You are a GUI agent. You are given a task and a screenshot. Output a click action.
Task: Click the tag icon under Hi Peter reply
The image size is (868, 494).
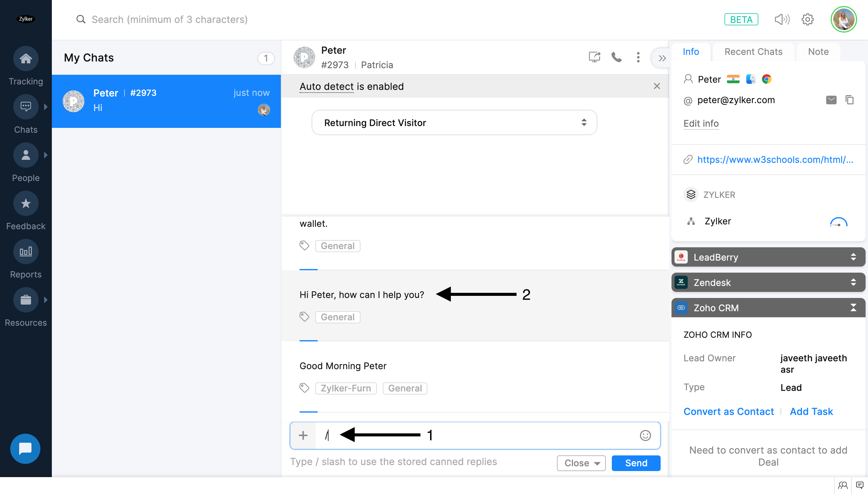pyautogui.click(x=304, y=317)
